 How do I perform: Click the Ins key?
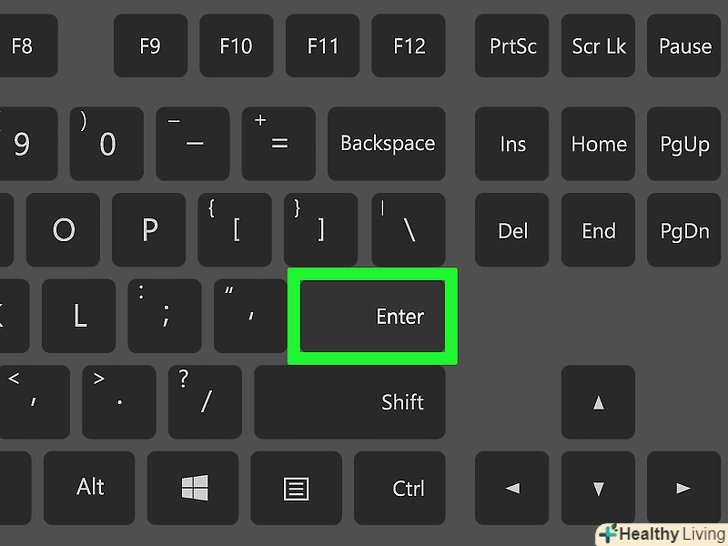point(512,143)
